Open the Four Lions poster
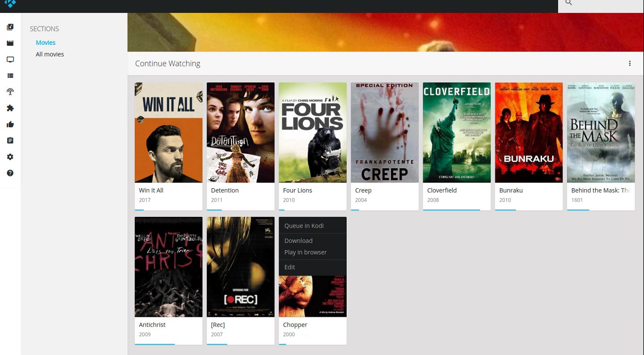The height and width of the screenshot is (355, 644). pyautogui.click(x=313, y=133)
